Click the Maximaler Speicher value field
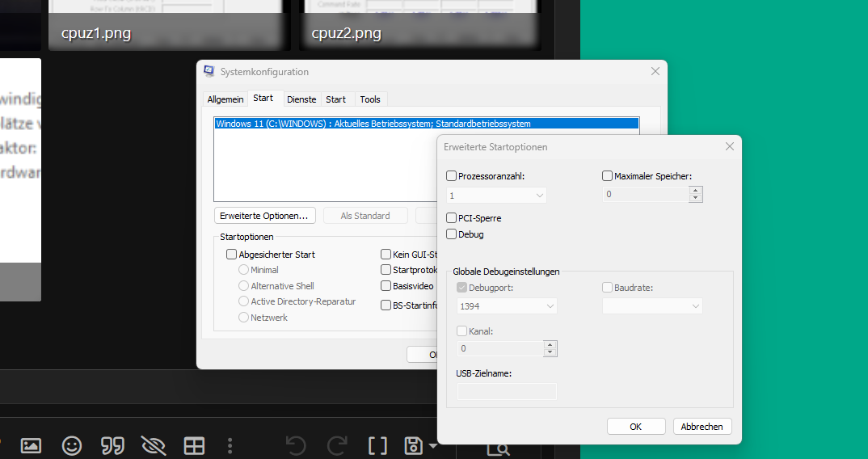 coord(646,194)
